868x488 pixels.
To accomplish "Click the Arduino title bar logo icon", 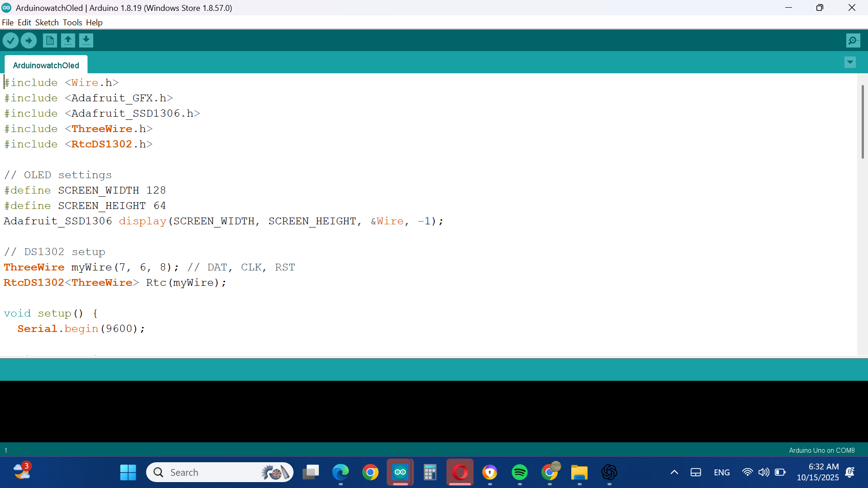I will [x=7, y=8].
